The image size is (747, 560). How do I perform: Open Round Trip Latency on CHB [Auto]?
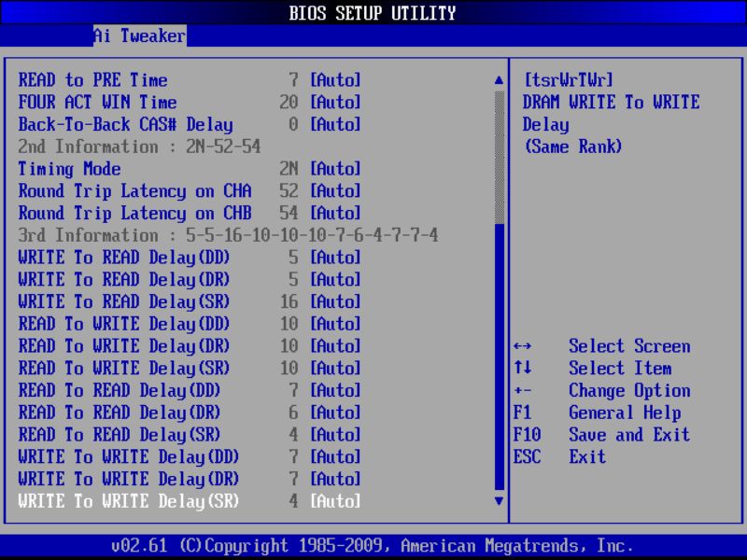click(x=335, y=213)
